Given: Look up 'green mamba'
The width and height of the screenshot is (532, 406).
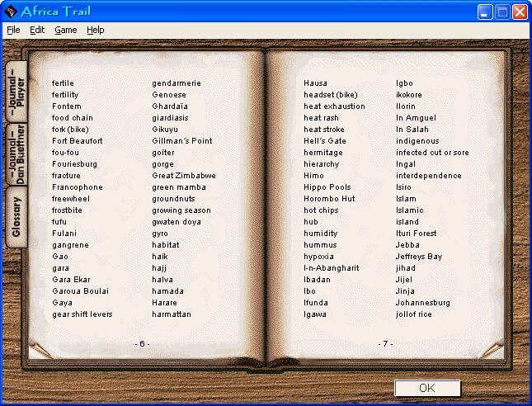Looking at the screenshot, I should pyautogui.click(x=179, y=187).
